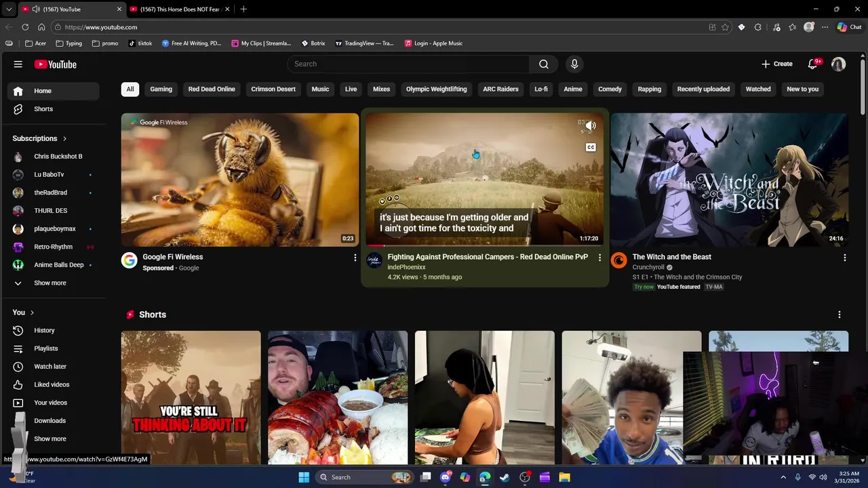
Task: Open more options for The Witch and the Beast
Action: tap(844, 258)
